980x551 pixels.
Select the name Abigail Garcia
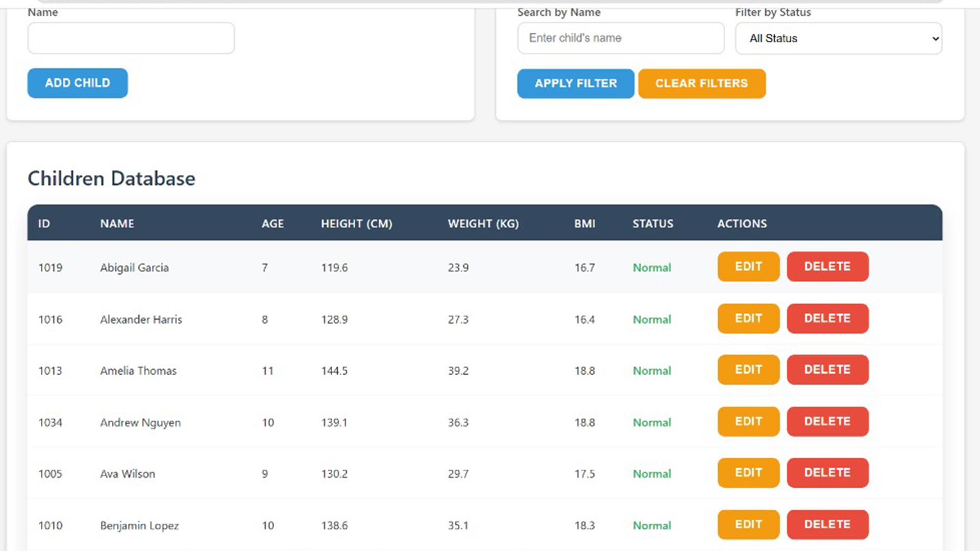pos(134,268)
